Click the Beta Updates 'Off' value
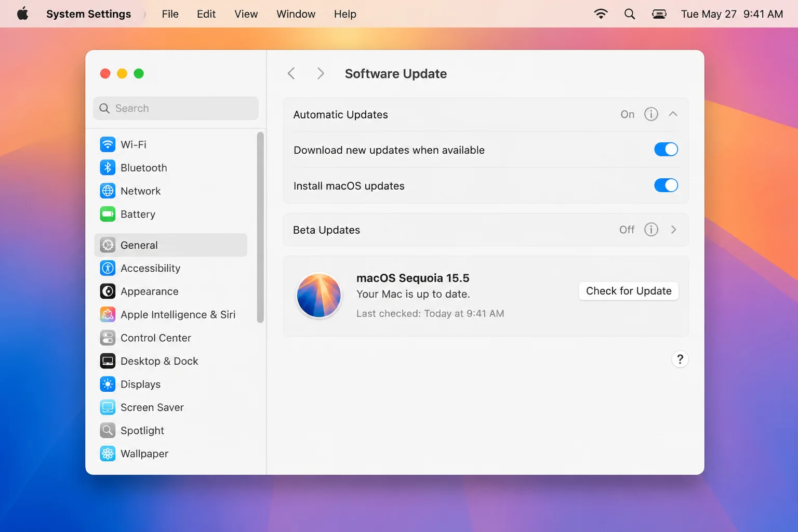This screenshot has width=798, height=532. (x=627, y=230)
